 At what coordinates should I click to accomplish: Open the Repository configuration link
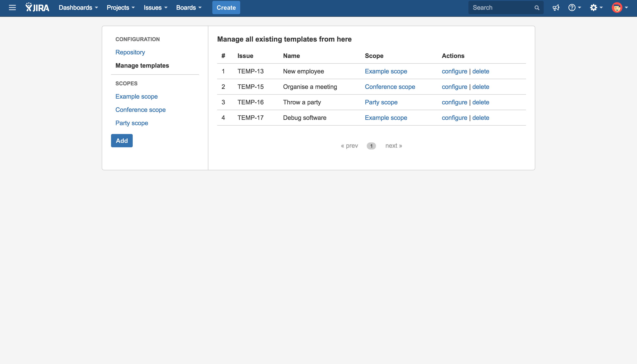pyautogui.click(x=130, y=52)
